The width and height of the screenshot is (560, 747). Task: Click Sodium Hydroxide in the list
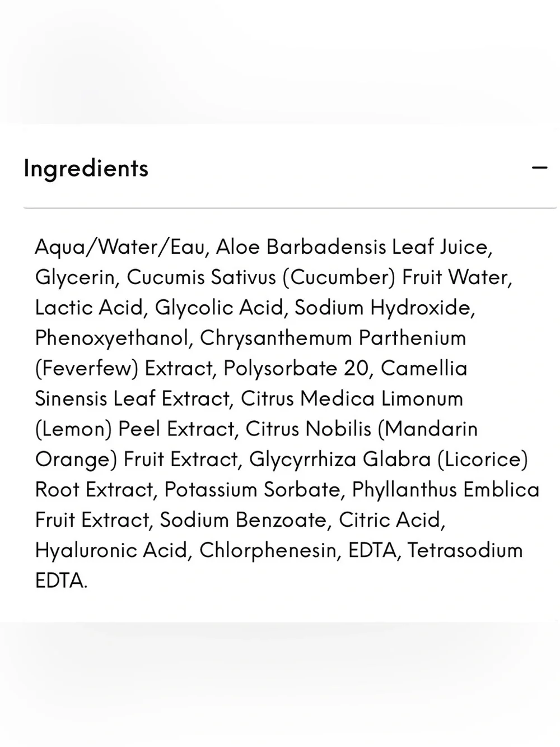pos(382,308)
